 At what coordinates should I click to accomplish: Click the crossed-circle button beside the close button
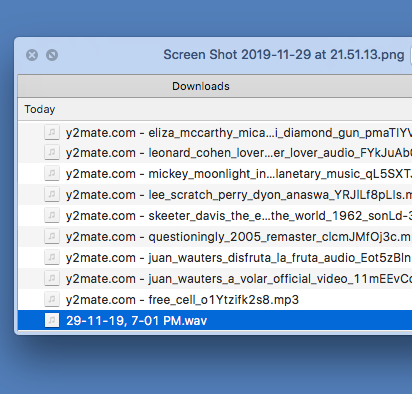52,55
